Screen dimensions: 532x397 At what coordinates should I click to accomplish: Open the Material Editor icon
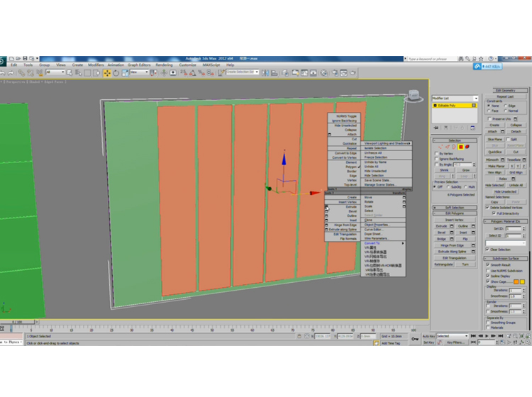tap(324, 73)
